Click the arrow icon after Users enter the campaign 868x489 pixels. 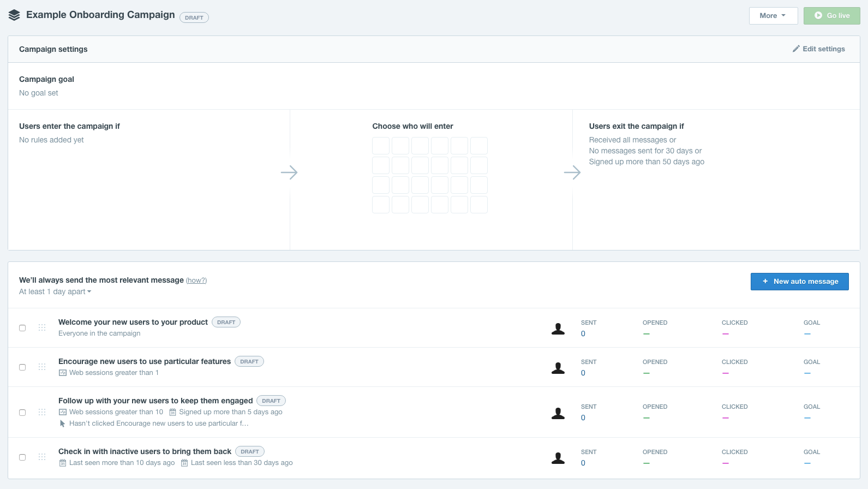coord(289,172)
